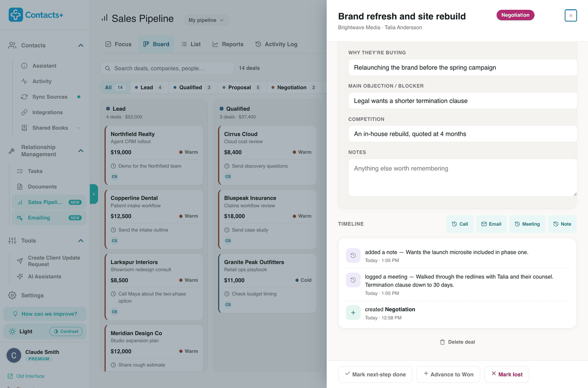Click Mark lost
Image resolution: width=588 pixels, height=388 pixels.
[507, 374]
